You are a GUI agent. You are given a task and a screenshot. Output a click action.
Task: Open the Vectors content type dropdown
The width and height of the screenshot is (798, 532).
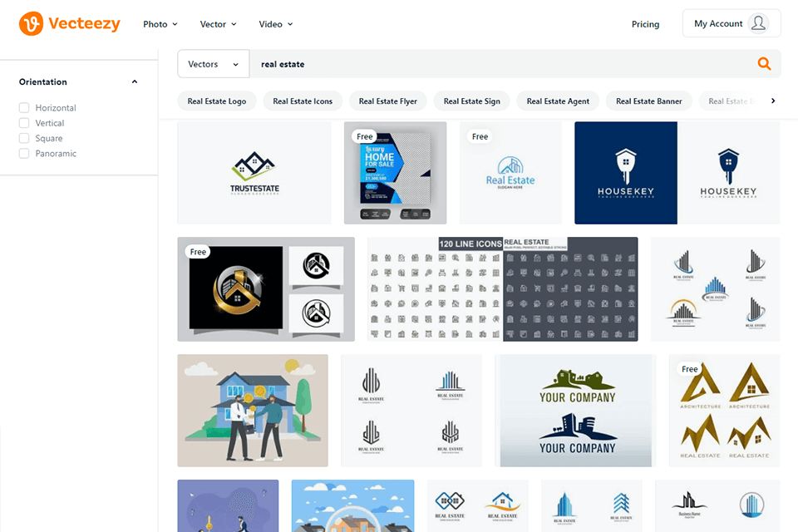214,64
